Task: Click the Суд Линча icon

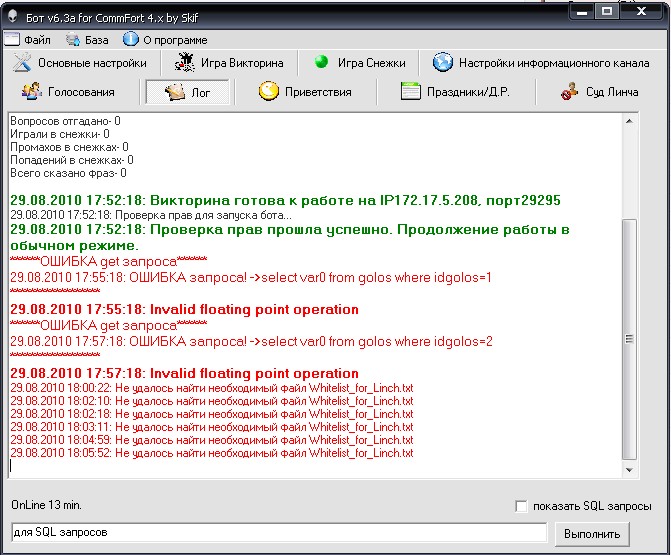Action: [570, 92]
